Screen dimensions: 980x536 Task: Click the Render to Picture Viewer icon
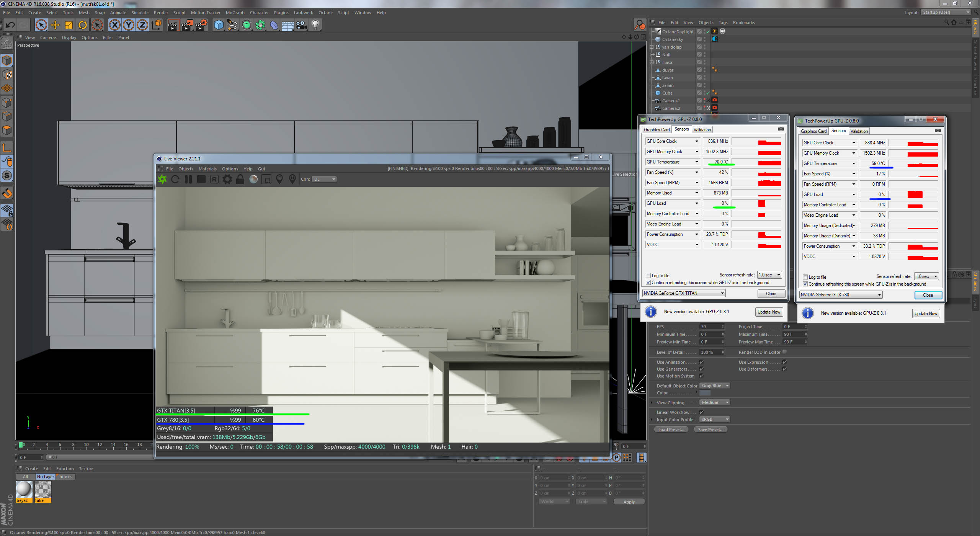point(187,25)
